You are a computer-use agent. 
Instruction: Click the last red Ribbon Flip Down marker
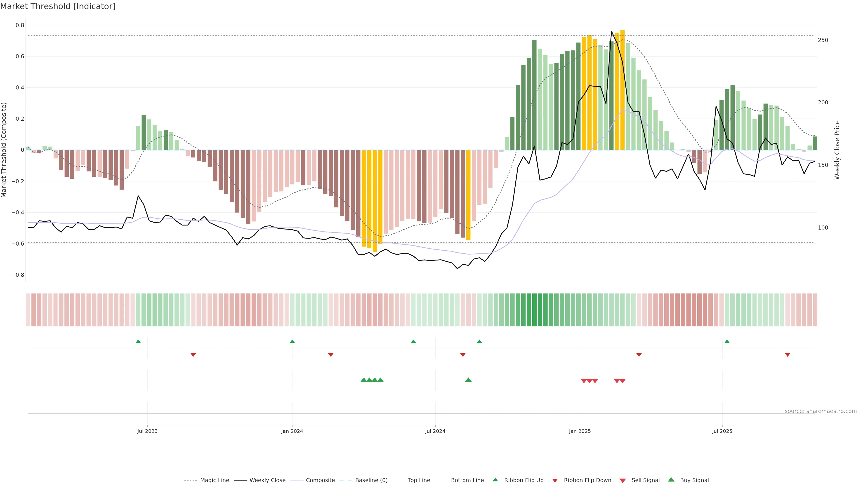coord(788,355)
